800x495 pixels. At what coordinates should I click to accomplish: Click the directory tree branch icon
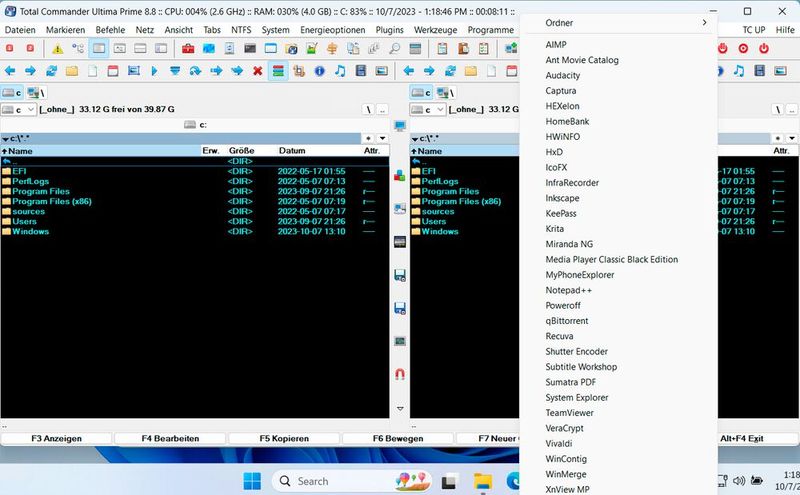click(78, 48)
